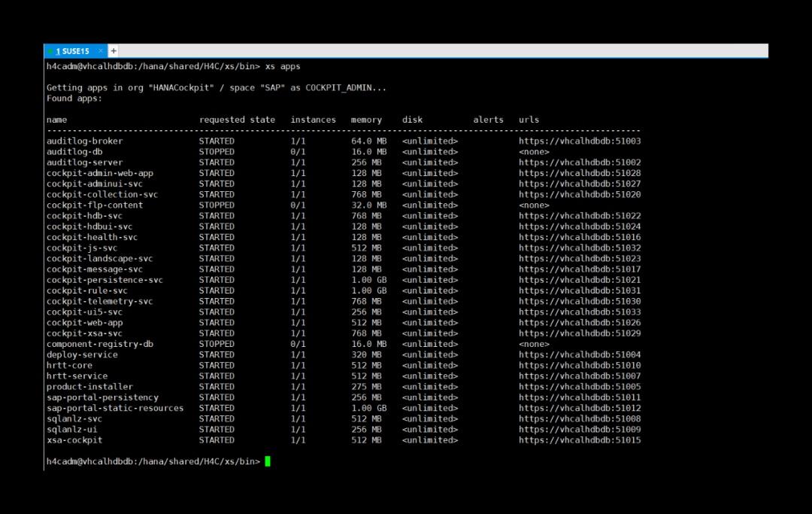This screenshot has height=514, width=812.
Task: Click the app name cockpit-adminui-svc
Action: point(95,184)
